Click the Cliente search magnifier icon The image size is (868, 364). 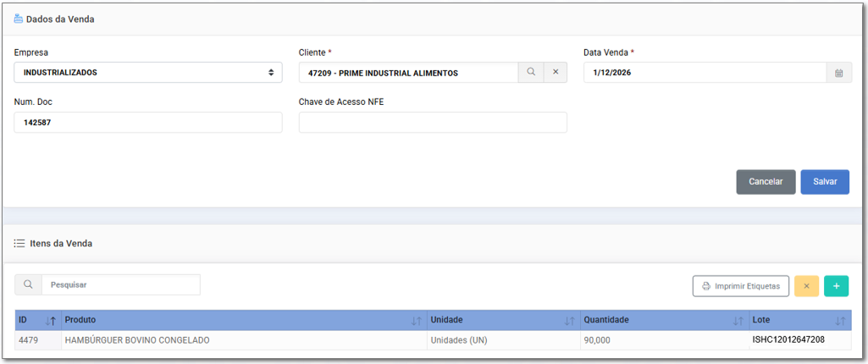[531, 73]
